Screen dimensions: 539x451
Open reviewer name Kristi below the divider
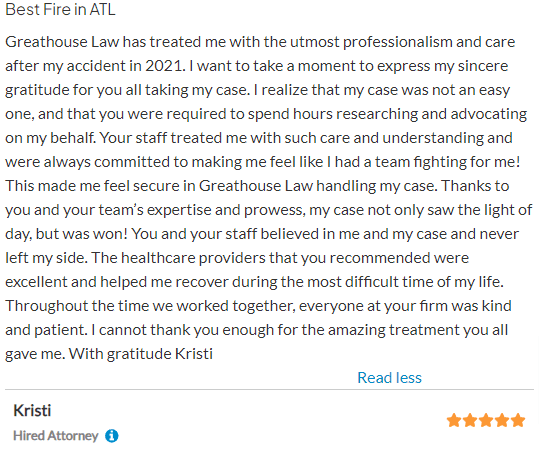tap(32, 410)
